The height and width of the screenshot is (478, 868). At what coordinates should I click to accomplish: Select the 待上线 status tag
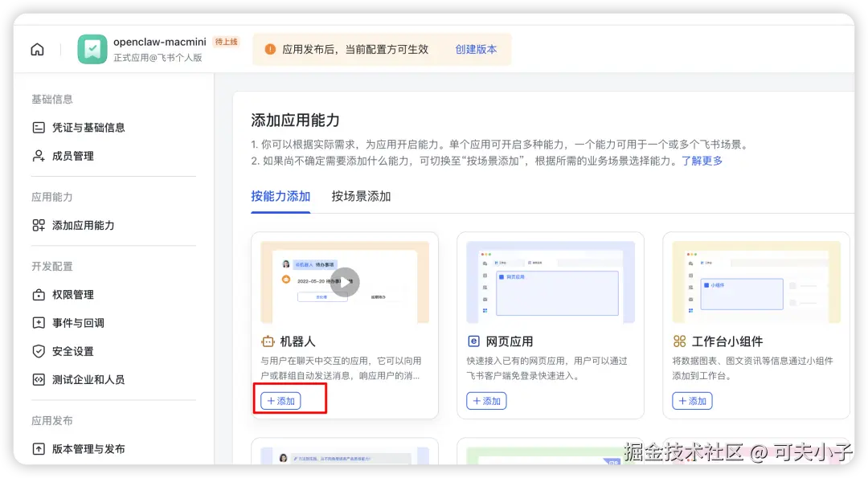[x=227, y=42]
